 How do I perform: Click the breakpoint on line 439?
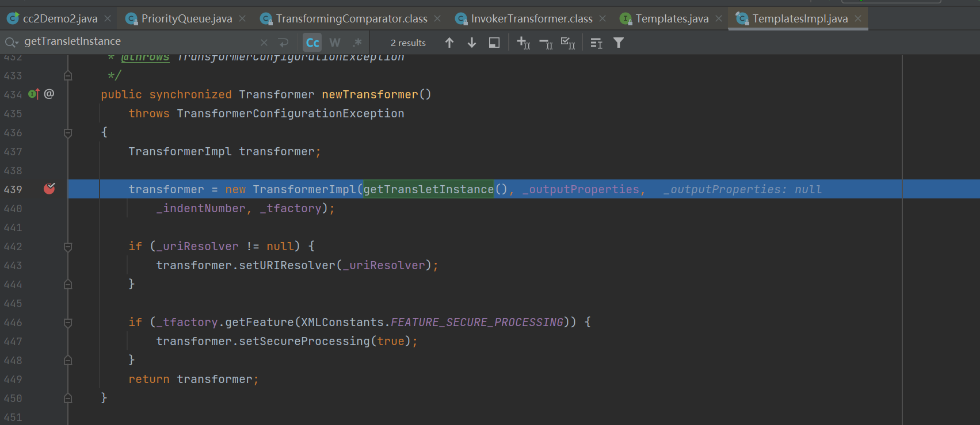[49, 189]
